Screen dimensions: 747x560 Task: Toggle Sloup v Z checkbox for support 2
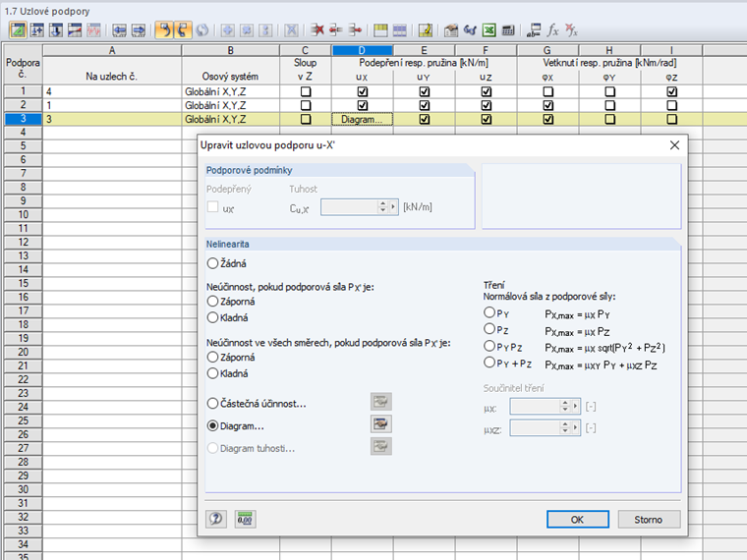(306, 105)
